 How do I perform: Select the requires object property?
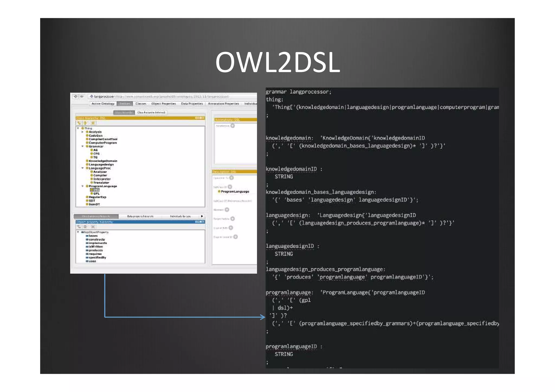[x=94, y=254]
